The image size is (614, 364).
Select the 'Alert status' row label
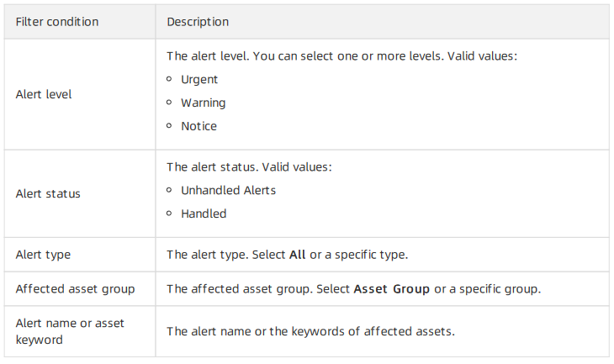48,193
